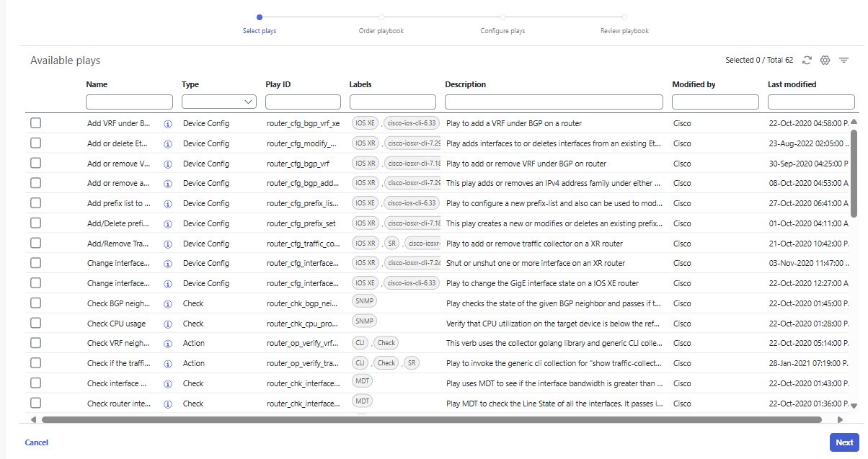The width and height of the screenshot is (868, 459).
Task: Select the Check VRF neigh... play checkbox
Action: [35, 343]
